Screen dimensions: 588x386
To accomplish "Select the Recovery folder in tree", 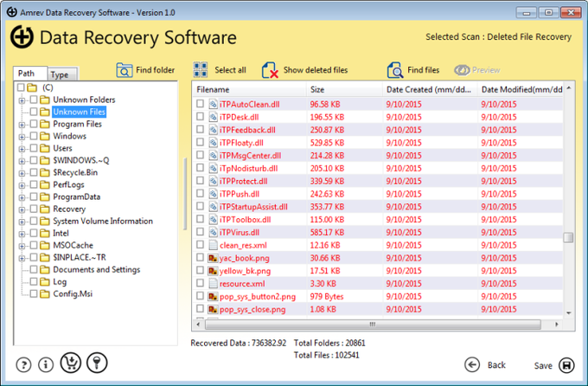I will tap(69, 209).
